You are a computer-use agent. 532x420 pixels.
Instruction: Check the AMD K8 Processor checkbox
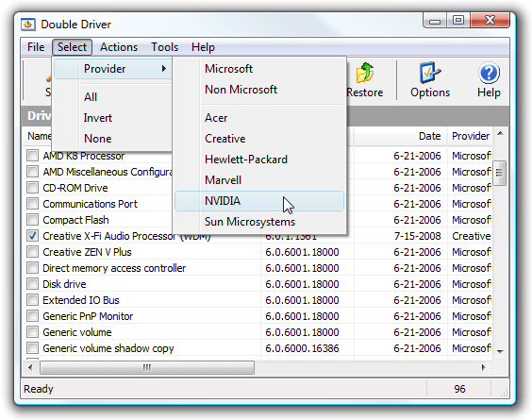(33, 156)
